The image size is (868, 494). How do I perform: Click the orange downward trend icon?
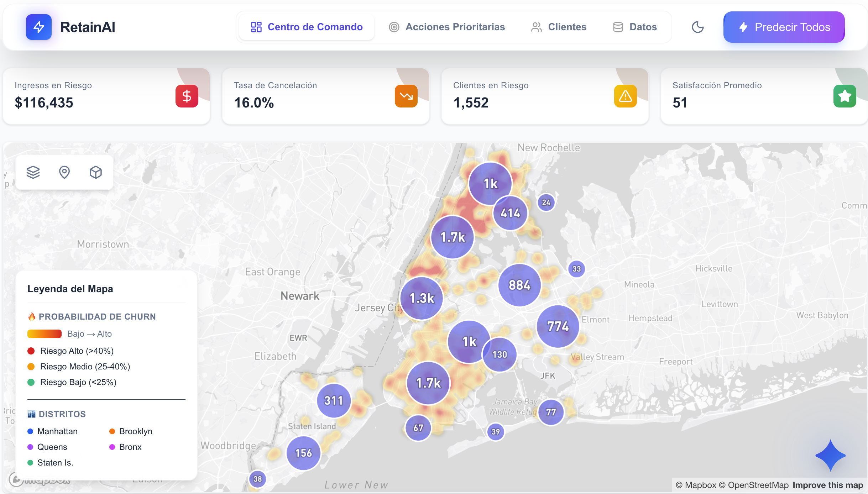(406, 96)
